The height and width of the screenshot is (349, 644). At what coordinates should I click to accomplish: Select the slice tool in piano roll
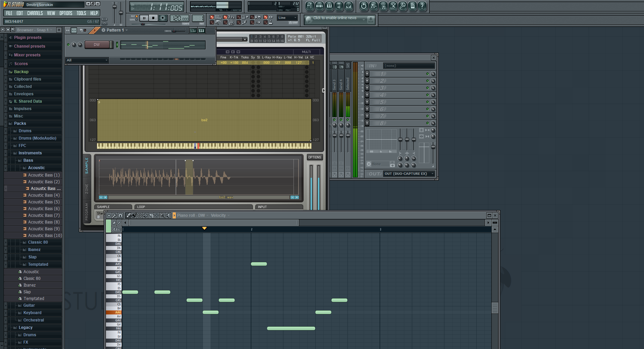tap(151, 215)
